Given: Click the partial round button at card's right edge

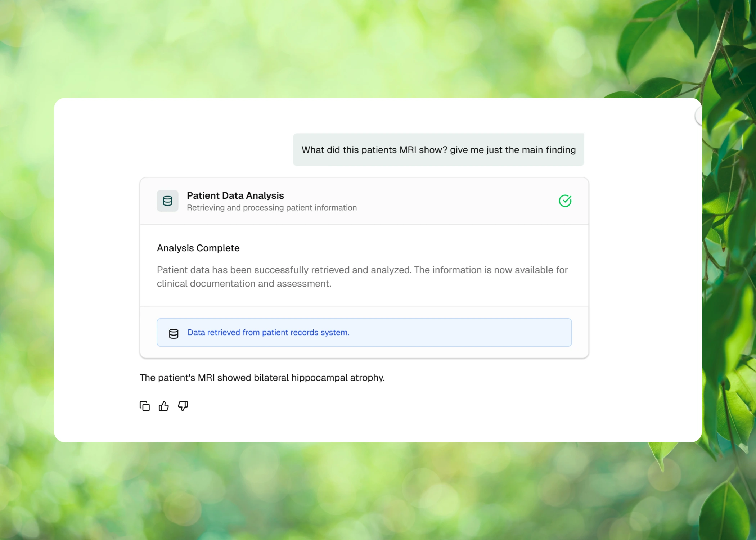Looking at the screenshot, I should coord(698,116).
